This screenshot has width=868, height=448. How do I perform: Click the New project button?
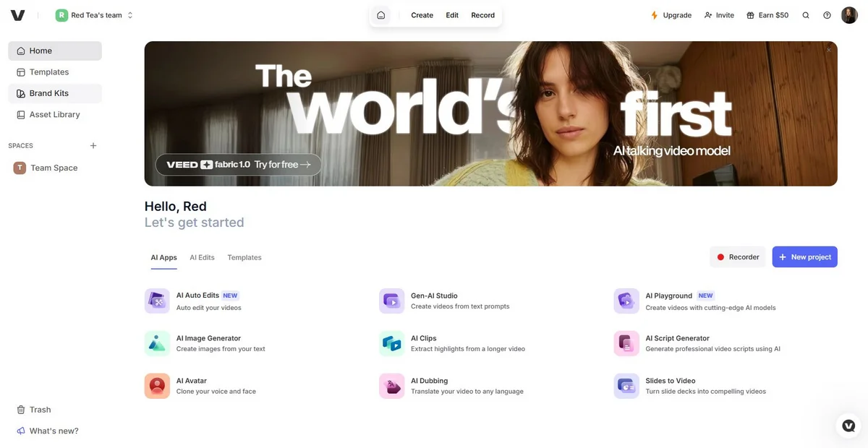pos(804,257)
